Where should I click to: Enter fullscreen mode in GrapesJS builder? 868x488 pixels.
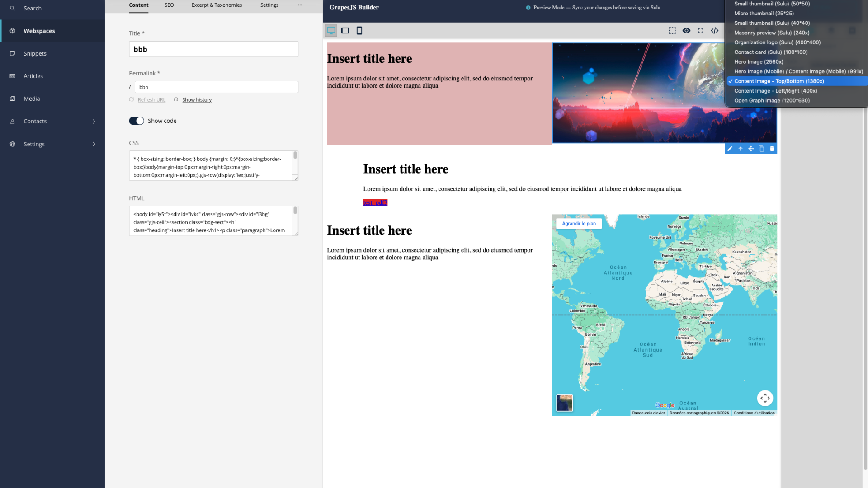(x=700, y=31)
